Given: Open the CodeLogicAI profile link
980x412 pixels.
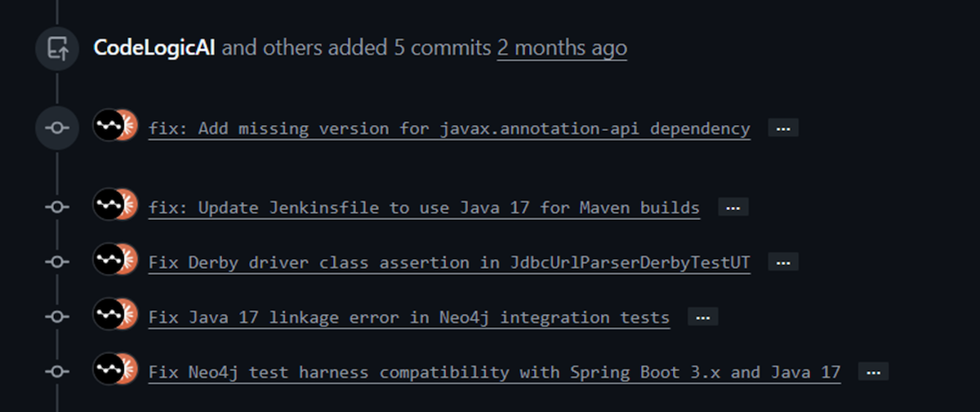Looking at the screenshot, I should click(x=154, y=48).
